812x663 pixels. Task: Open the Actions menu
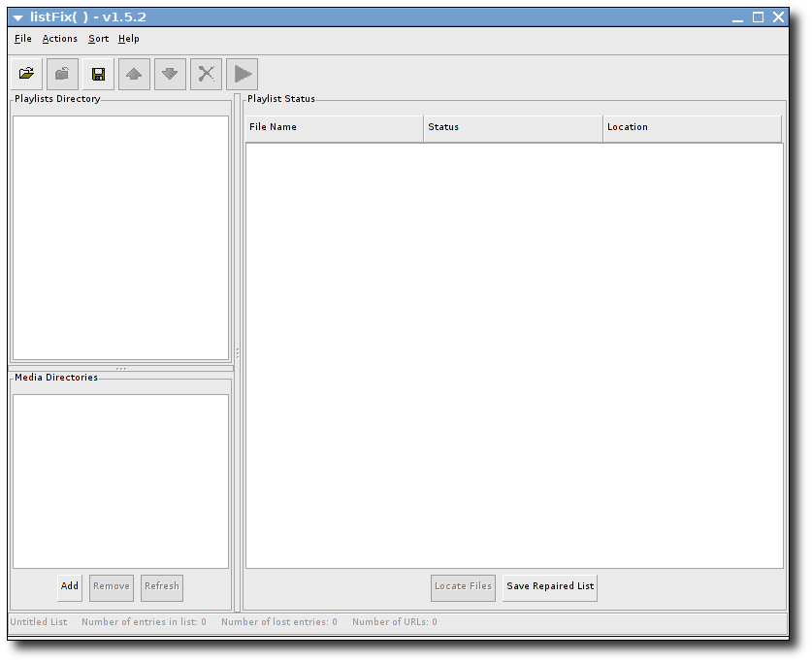click(x=59, y=39)
